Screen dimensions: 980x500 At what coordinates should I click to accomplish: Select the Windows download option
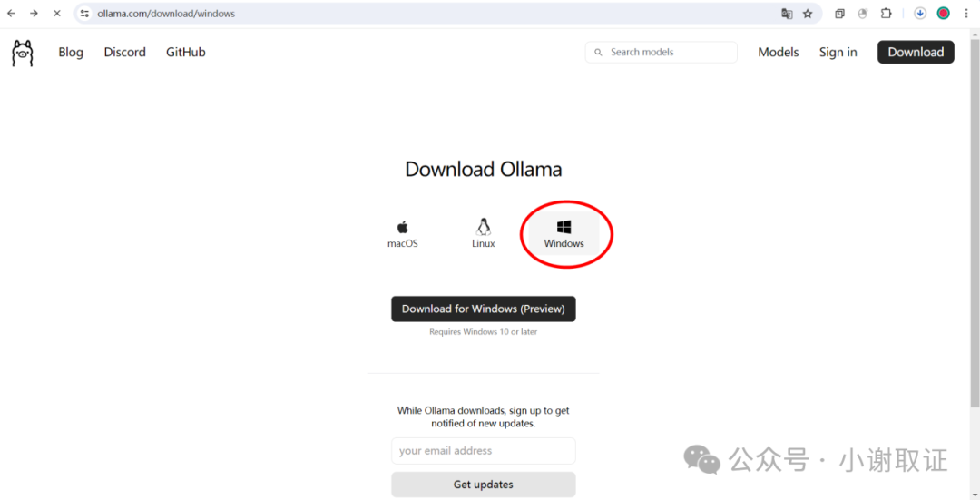point(563,234)
